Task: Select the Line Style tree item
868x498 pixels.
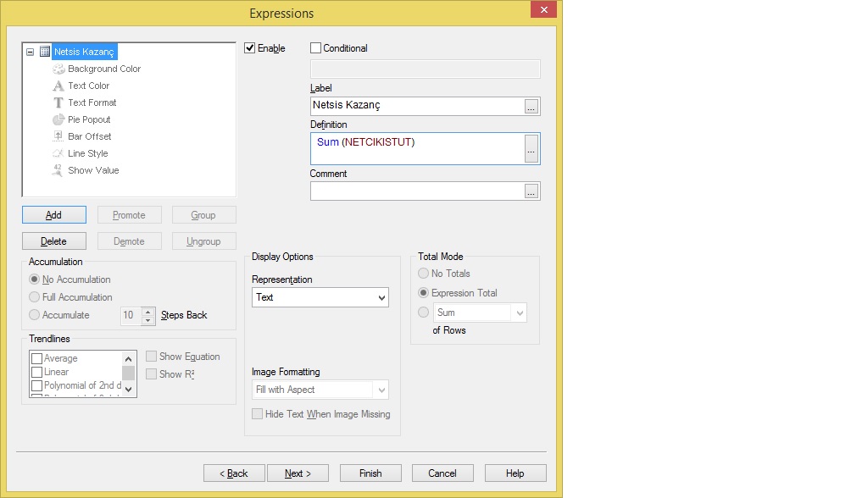Action: (88, 153)
